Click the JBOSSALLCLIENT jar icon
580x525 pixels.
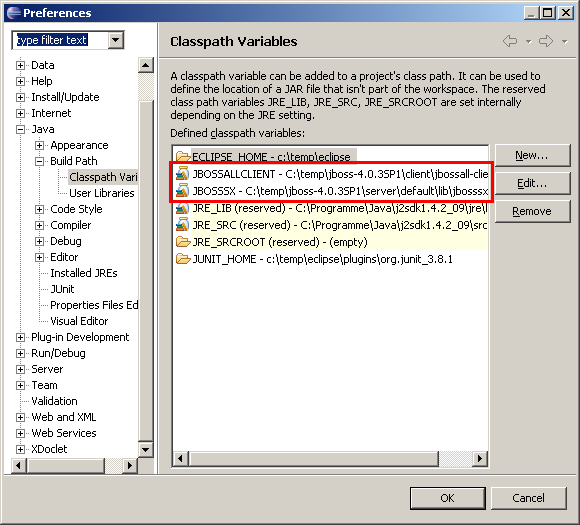182,173
